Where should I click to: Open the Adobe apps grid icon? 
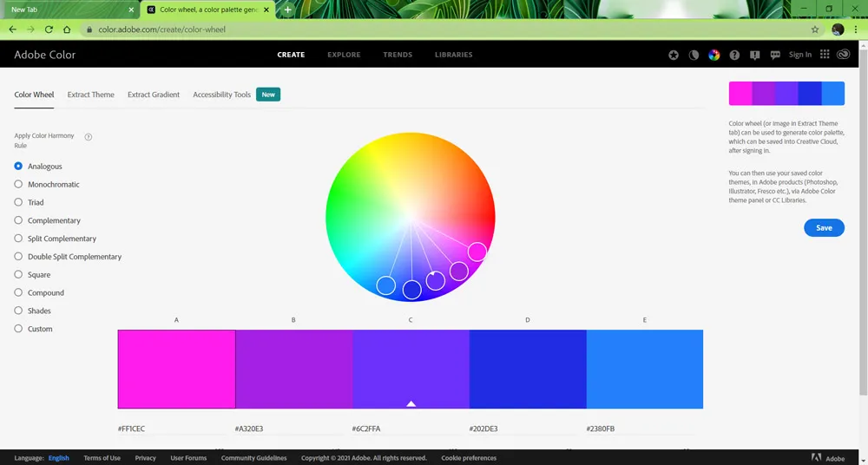tap(825, 55)
